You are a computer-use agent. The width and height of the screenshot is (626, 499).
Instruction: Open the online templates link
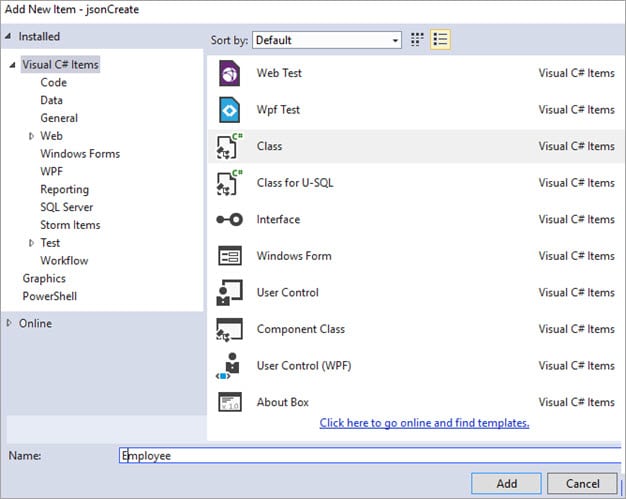424,423
